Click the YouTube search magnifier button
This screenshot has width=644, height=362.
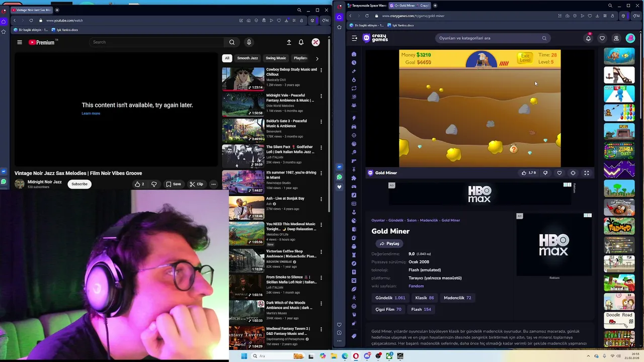click(232, 42)
